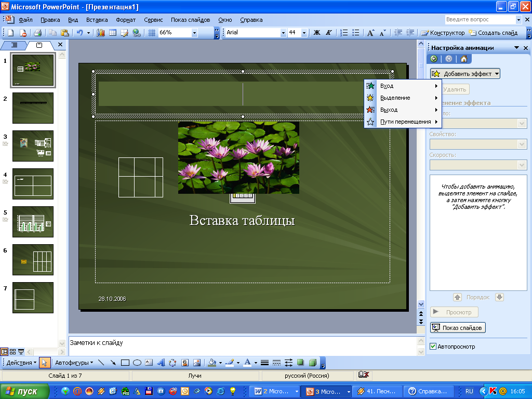
Task: Insert clip art from drawing toolbar
Action: (184, 363)
